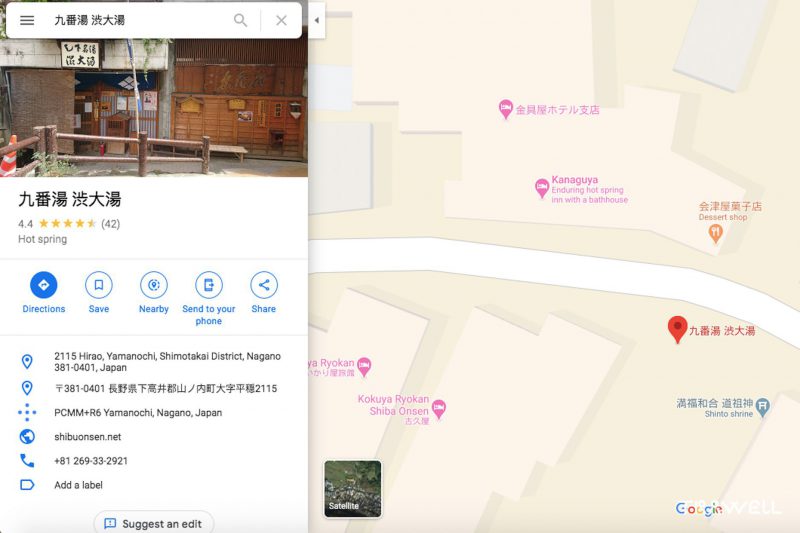Click the phone icon
The image size is (800, 533).
(27, 461)
